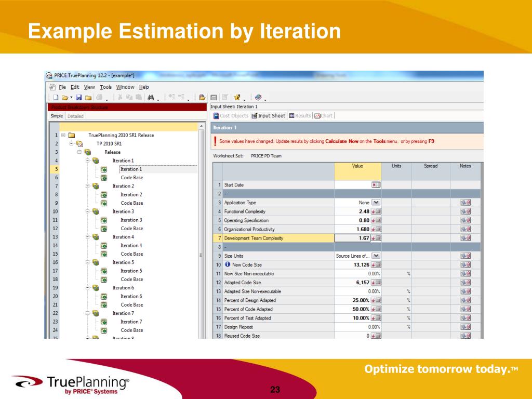Click the wizard star toolbar icon

[237, 98]
